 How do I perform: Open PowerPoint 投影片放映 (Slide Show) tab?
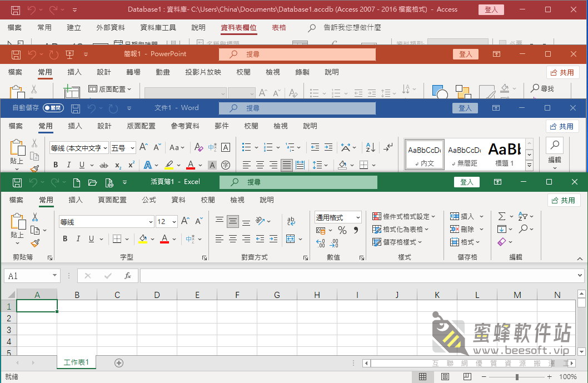[203, 72]
